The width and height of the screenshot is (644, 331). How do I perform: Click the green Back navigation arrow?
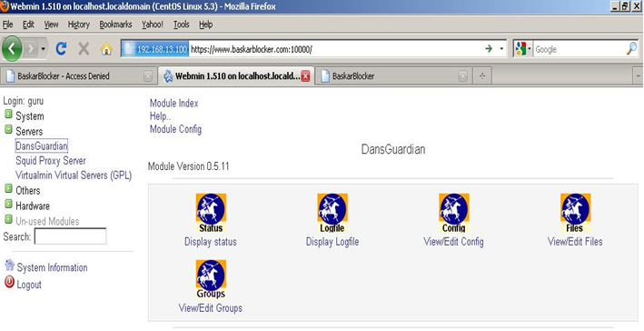[12, 49]
